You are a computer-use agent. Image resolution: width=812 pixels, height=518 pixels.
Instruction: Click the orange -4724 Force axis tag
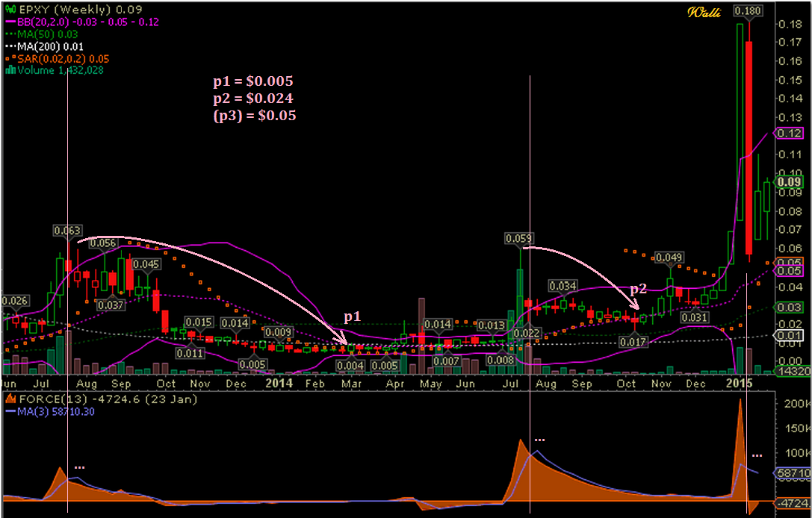[793, 503]
